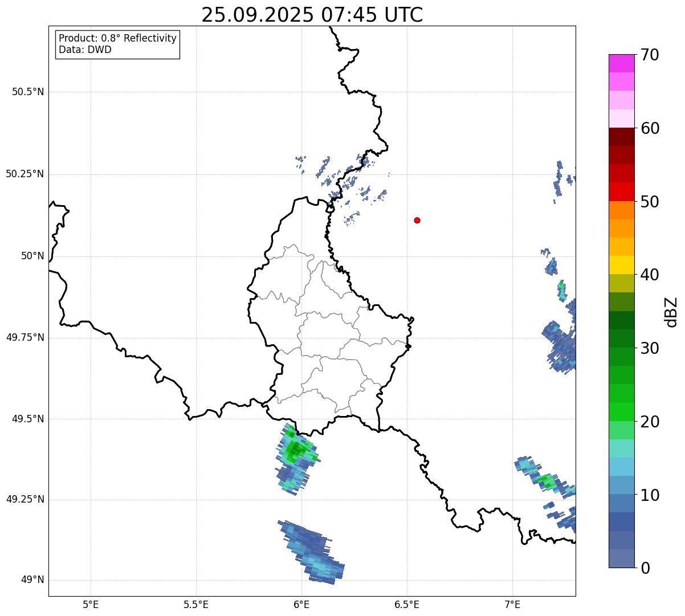685x616 pixels.
Task: Click the 5.5°E longitude label
Action: 196,604
